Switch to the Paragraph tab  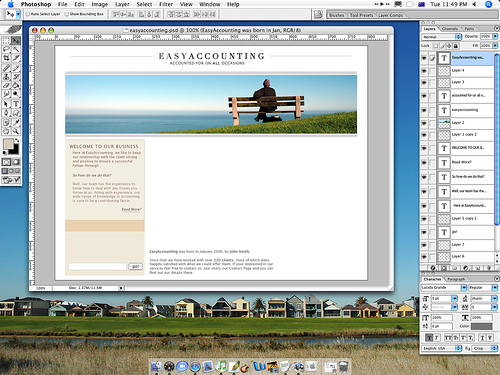(x=456, y=279)
